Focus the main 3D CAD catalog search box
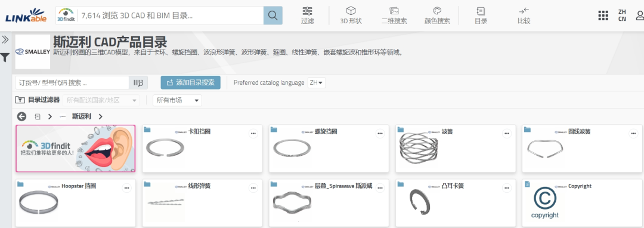644x228 pixels. coord(170,16)
